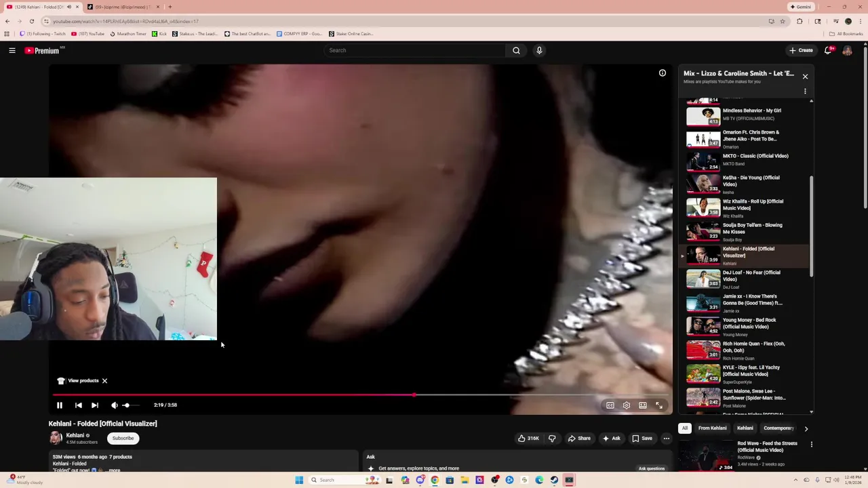Focus the YouTube search field
868x488 pixels.
tap(415, 50)
